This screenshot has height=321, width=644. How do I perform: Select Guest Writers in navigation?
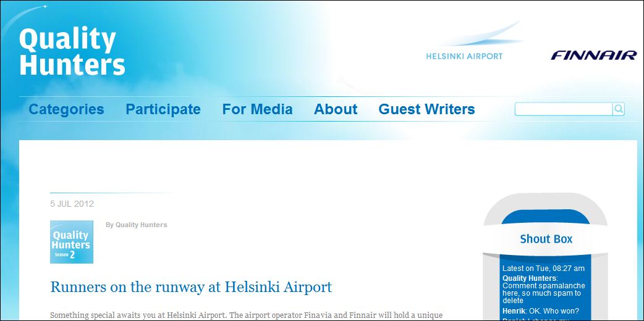click(426, 109)
